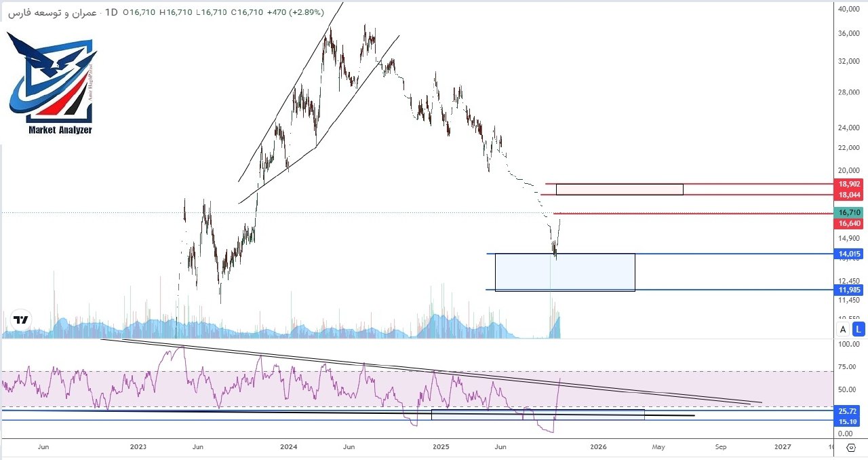The image size is (868, 460).
Task: Click the TradingView logo icon
Action: tap(21, 320)
